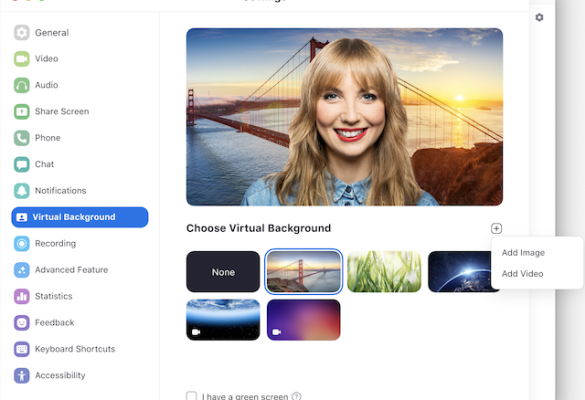Open the Video settings tab

[x=80, y=59]
